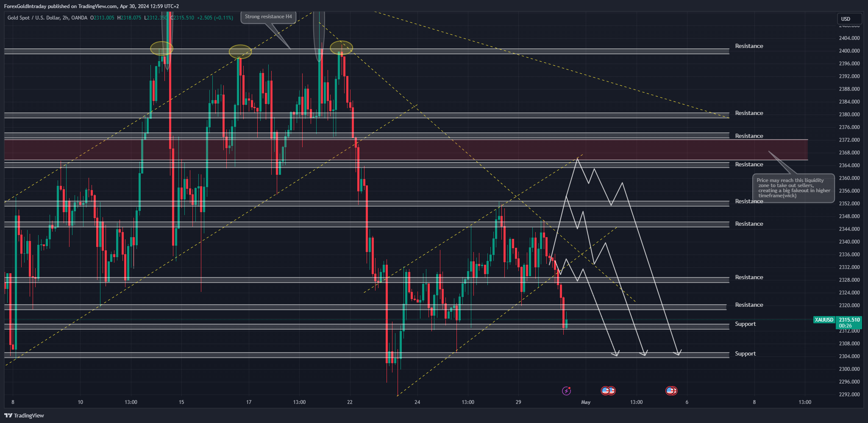The image size is (868, 423).
Task: Click the open value O2313.005
Action: (x=102, y=18)
